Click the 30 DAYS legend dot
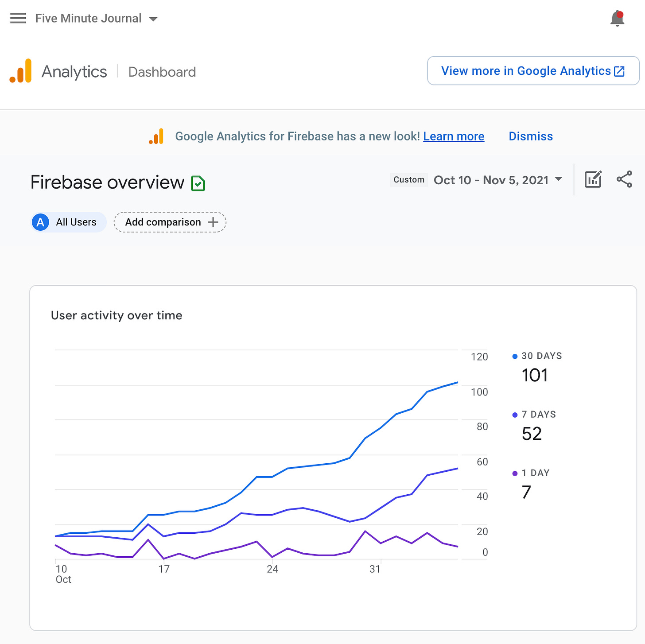Image resolution: width=645 pixels, height=644 pixels. click(515, 356)
